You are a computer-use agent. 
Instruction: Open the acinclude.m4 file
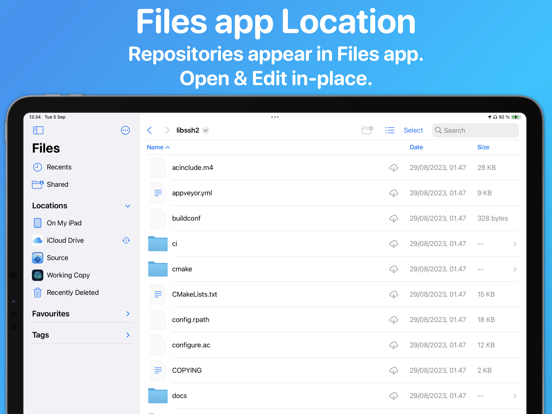[x=333, y=168]
